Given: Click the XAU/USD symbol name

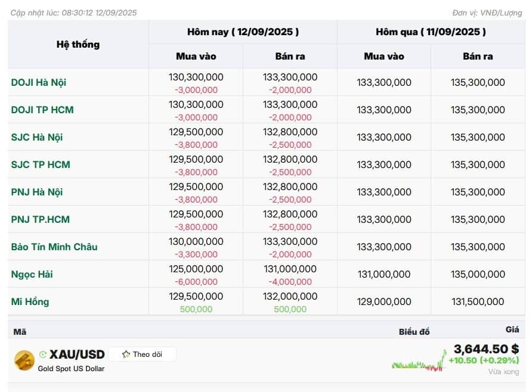Looking at the screenshot, I should click(x=77, y=354).
